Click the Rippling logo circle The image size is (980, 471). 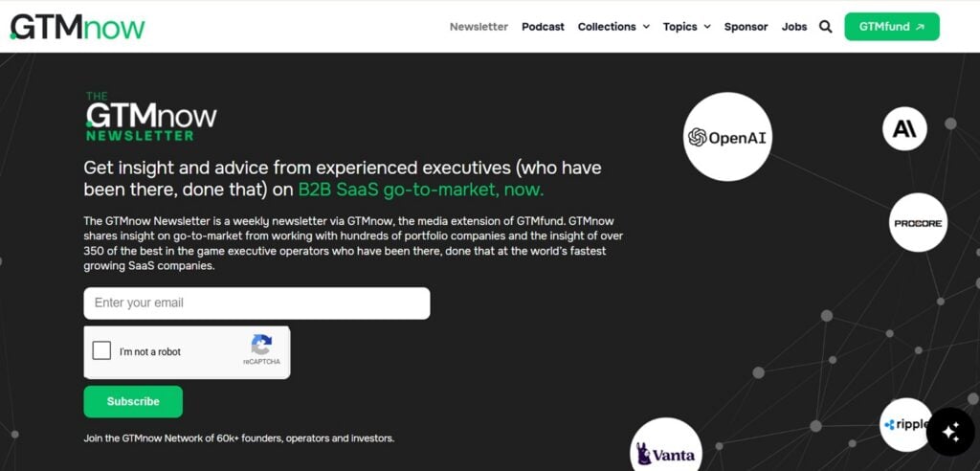click(x=906, y=425)
